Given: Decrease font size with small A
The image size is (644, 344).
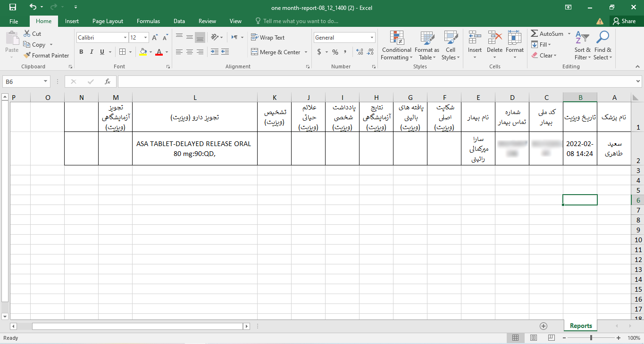Looking at the screenshot, I should point(165,38).
